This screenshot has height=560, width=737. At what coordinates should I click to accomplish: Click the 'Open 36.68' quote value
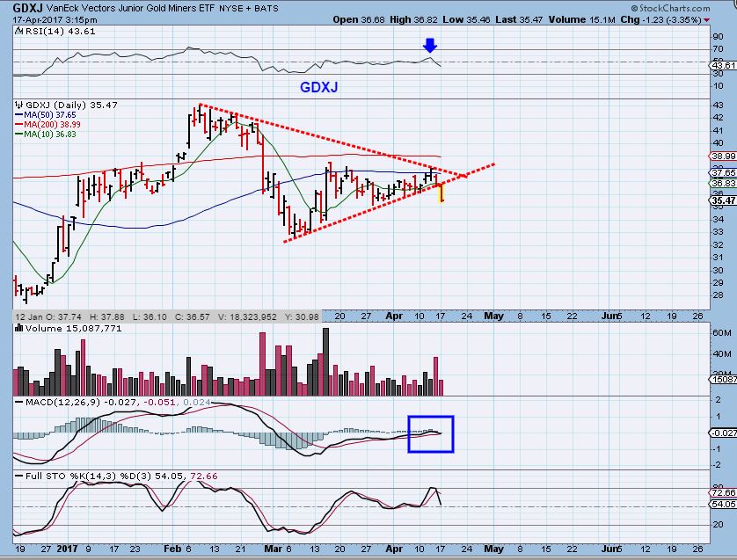[359, 19]
